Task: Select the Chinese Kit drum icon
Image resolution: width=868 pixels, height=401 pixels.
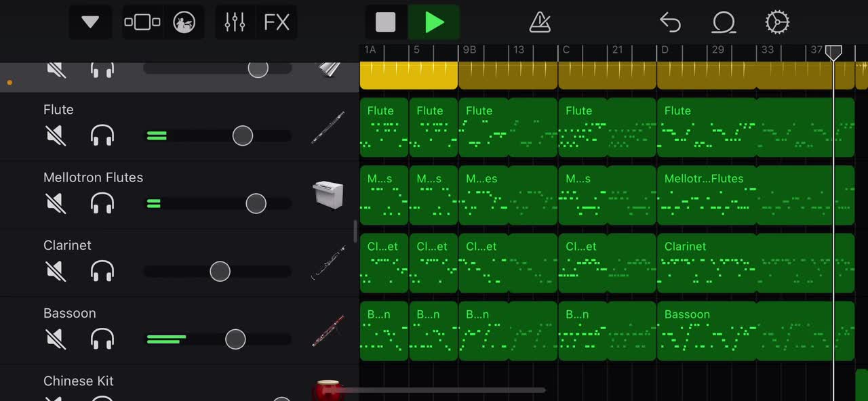Action: (328, 391)
